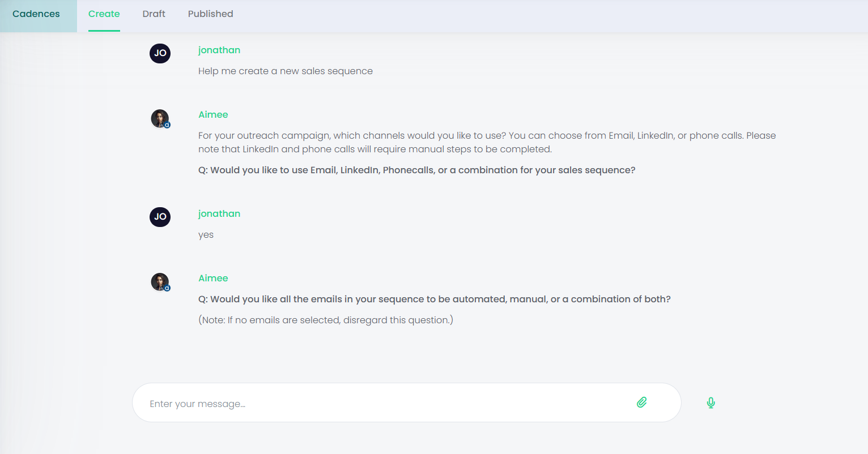Click Aimee's avatar beside the automated emails question
The width and height of the screenshot is (868, 454).
pos(160,282)
